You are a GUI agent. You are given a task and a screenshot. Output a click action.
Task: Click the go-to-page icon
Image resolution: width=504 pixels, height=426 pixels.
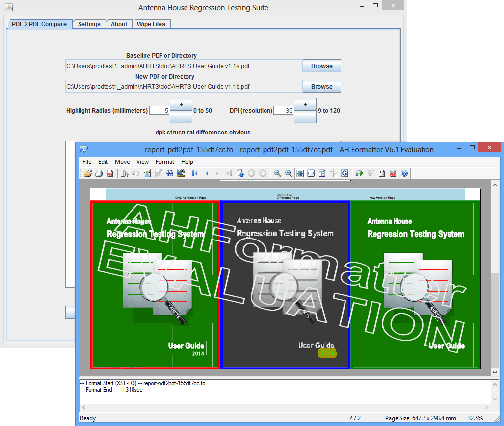click(x=240, y=173)
